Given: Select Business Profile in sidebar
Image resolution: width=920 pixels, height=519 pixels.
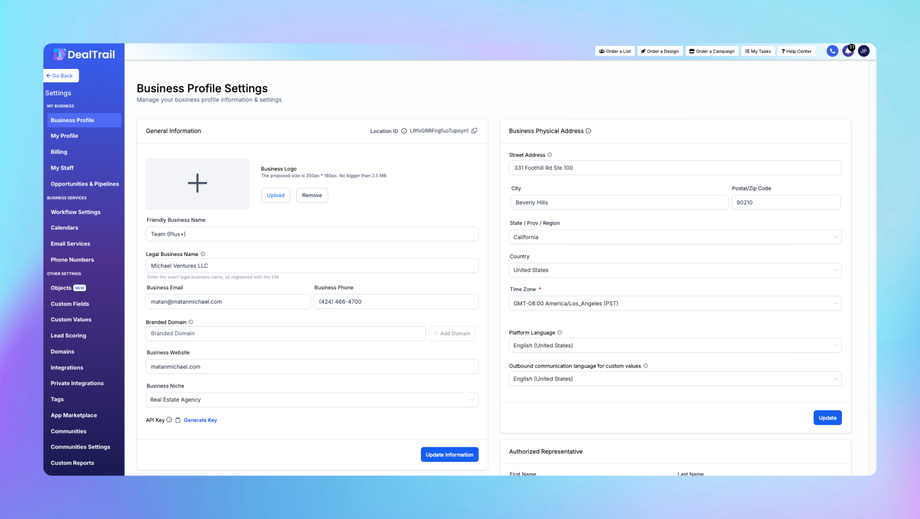Looking at the screenshot, I should [84, 120].
